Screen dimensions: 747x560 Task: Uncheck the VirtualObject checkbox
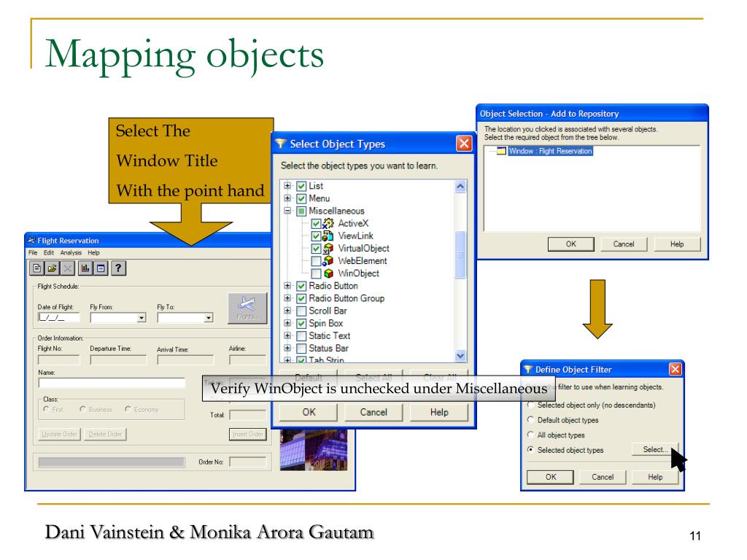pos(316,248)
